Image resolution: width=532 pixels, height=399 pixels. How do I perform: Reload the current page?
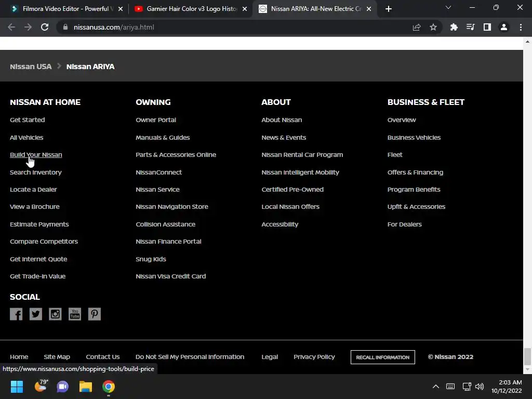pos(45,27)
